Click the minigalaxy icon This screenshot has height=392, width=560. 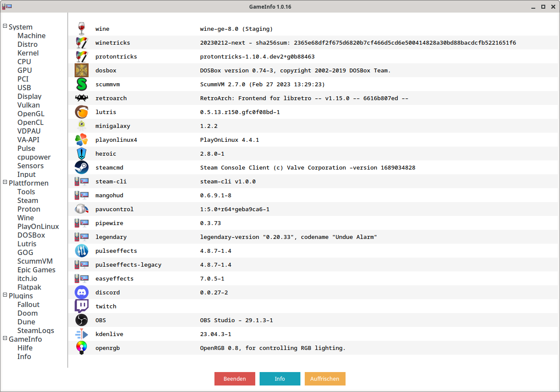[x=82, y=126]
